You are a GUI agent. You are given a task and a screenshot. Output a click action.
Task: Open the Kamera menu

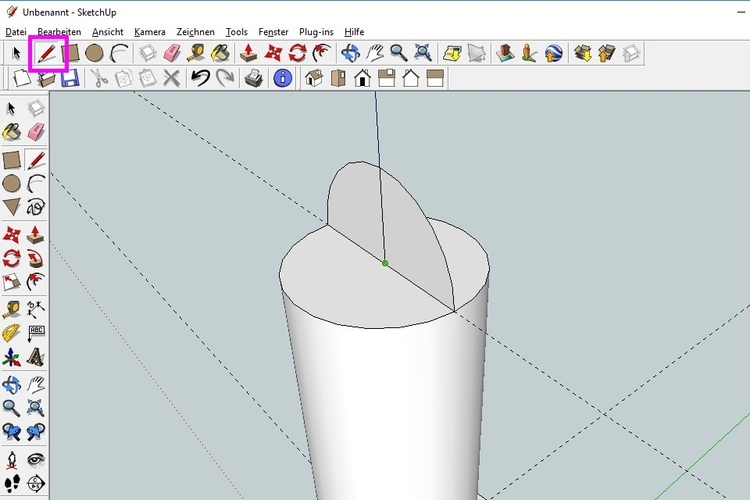click(x=150, y=32)
